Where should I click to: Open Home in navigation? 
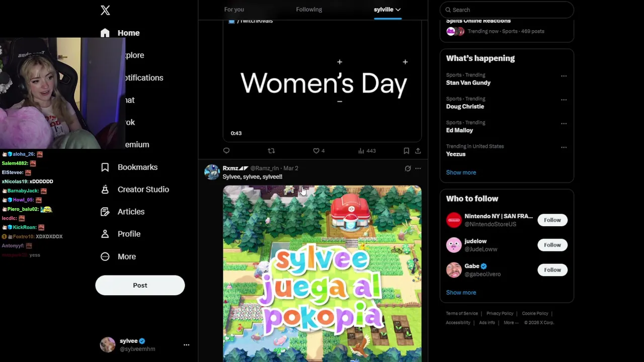click(x=129, y=33)
